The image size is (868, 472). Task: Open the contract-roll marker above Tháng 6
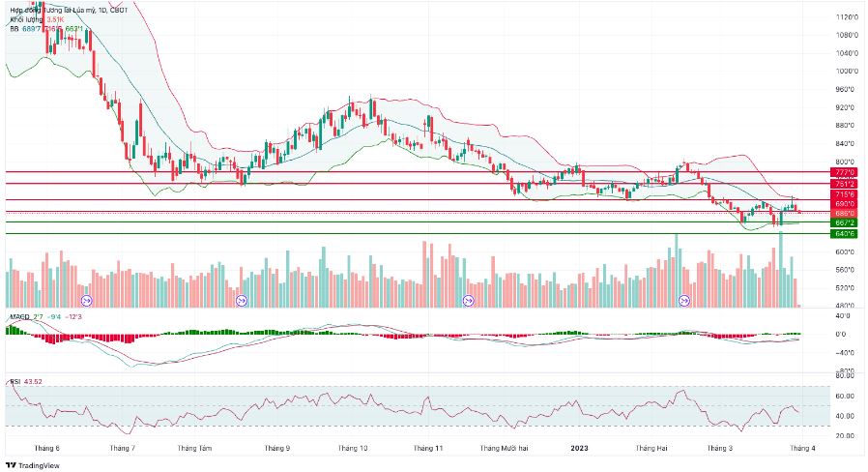click(x=87, y=301)
